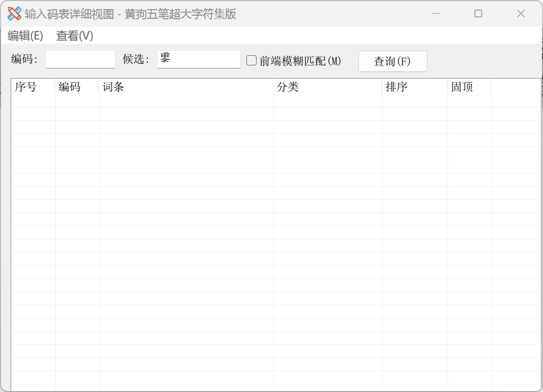Click the first empty row under 词条
The height and width of the screenshot is (392, 543).
pyautogui.click(x=186, y=101)
